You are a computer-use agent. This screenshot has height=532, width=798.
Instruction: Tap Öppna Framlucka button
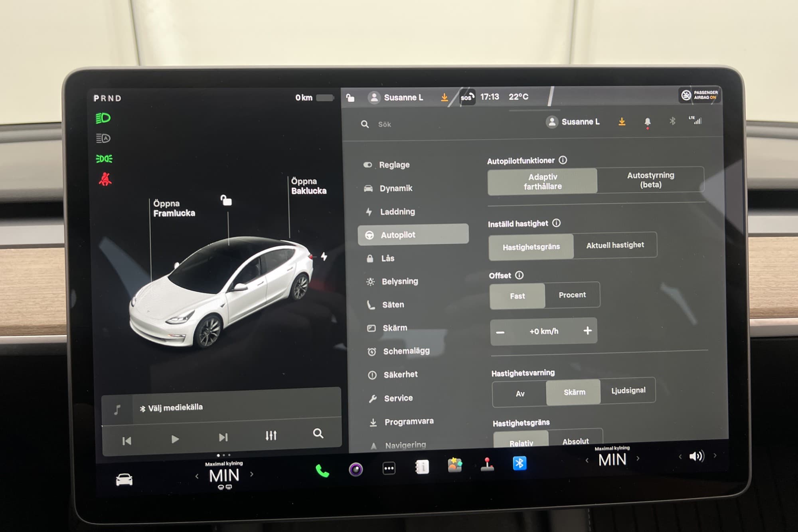(x=174, y=208)
